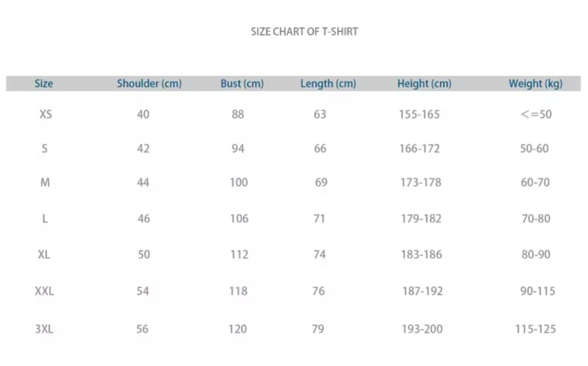Image resolution: width=588 pixels, height=366 pixels.
Task: Click bust value 106 for size L
Action: pos(239,218)
